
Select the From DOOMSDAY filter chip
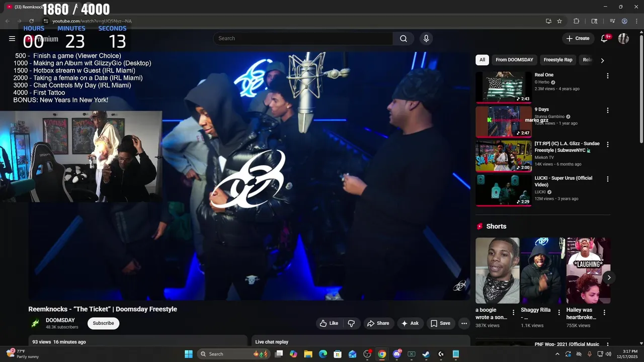[514, 60]
